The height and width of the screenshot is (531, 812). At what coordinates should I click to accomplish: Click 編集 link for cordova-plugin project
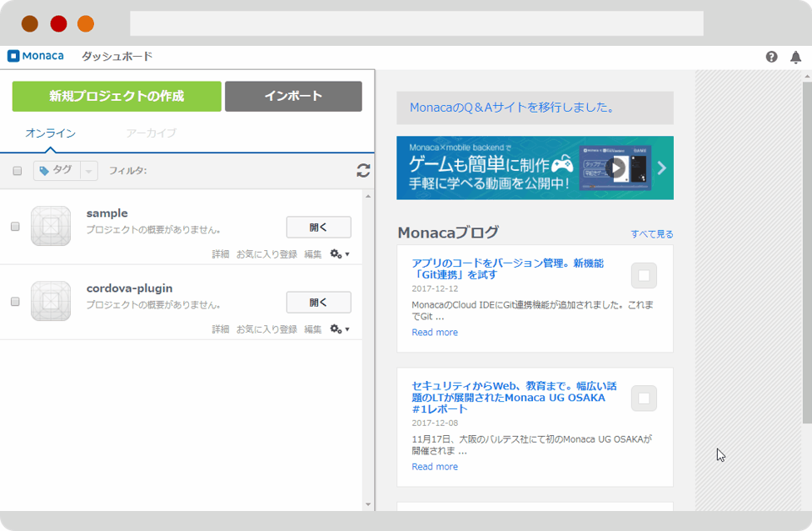(313, 329)
